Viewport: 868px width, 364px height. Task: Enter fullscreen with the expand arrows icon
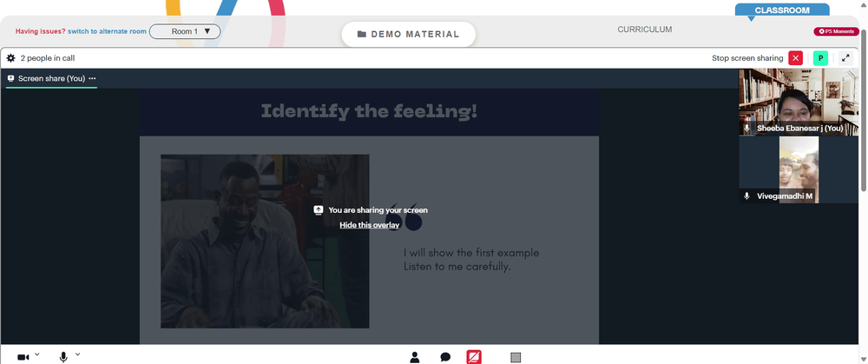[x=845, y=58]
